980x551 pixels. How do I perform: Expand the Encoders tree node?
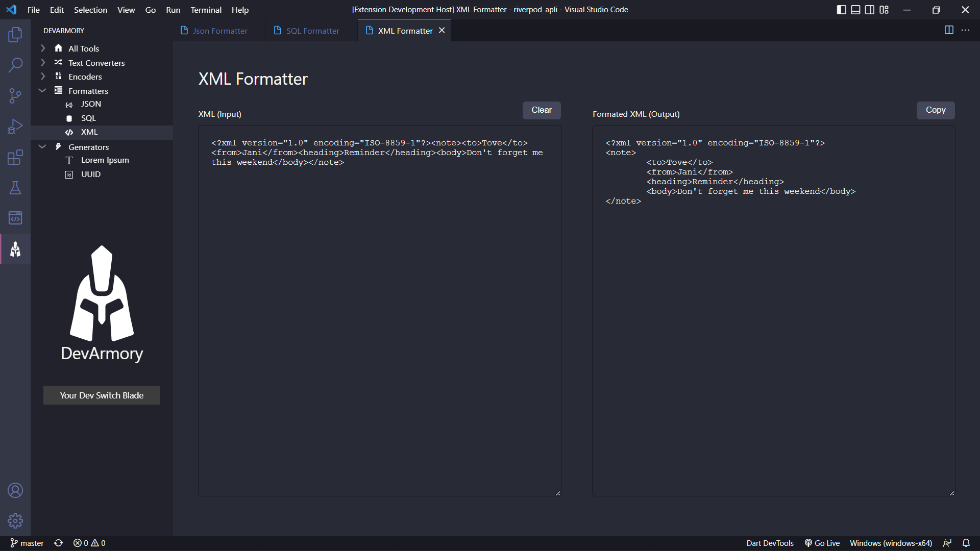point(43,76)
